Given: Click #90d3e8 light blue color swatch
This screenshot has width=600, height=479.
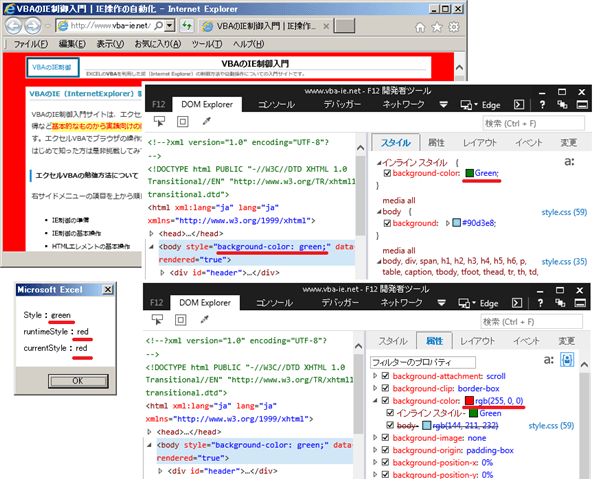Looking at the screenshot, I should click(457, 223).
